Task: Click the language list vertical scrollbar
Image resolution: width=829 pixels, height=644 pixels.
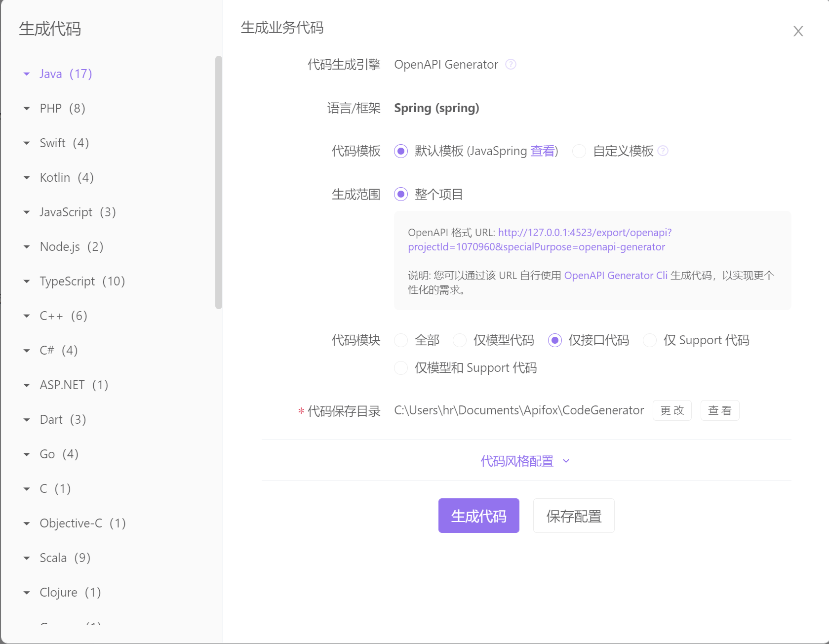Action: 219,183
